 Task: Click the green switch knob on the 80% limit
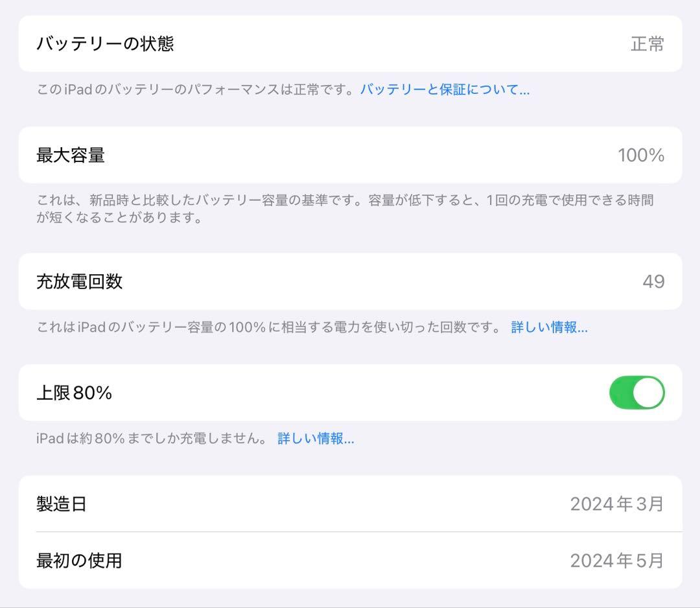(x=646, y=393)
